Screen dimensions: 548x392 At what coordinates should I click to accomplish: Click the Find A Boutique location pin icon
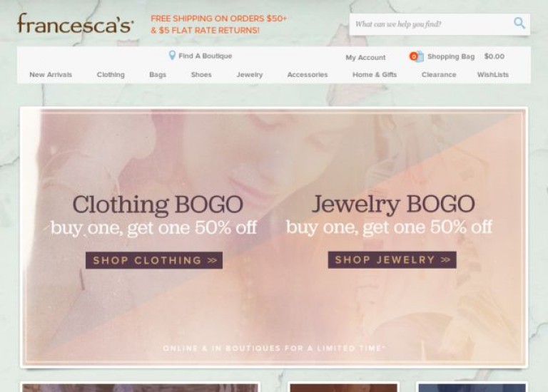click(x=172, y=56)
